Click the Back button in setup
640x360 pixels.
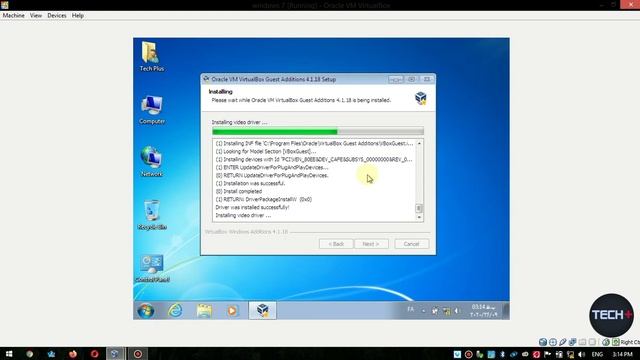pos(336,244)
